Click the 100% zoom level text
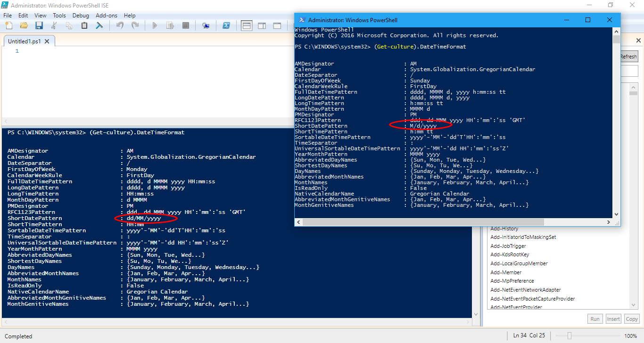The height and width of the screenshot is (343, 644). pyautogui.click(x=631, y=336)
